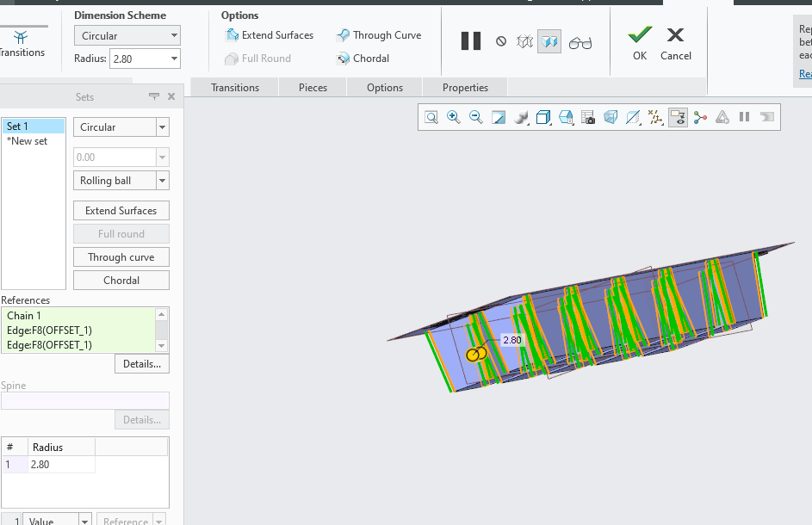This screenshot has height=525, width=812.
Task: Click Extend Surfaces in Options ribbon
Action: [x=270, y=35]
